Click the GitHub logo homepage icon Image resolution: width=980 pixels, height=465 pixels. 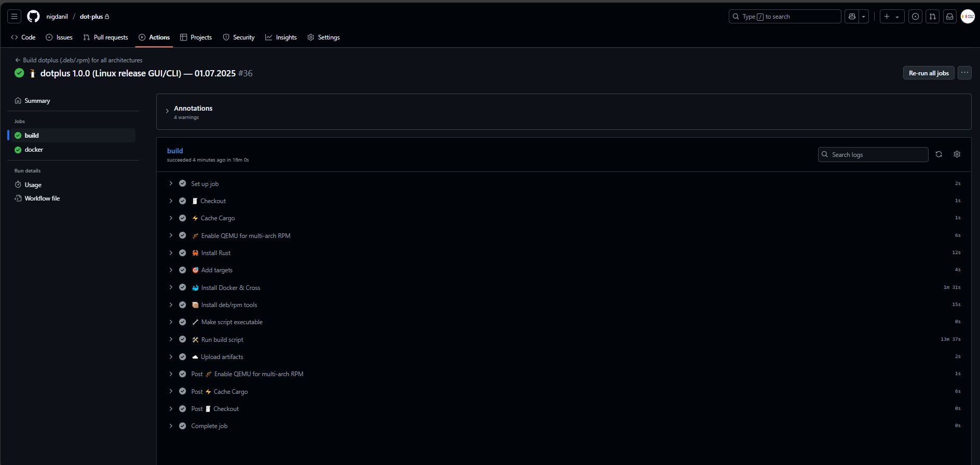click(x=33, y=17)
